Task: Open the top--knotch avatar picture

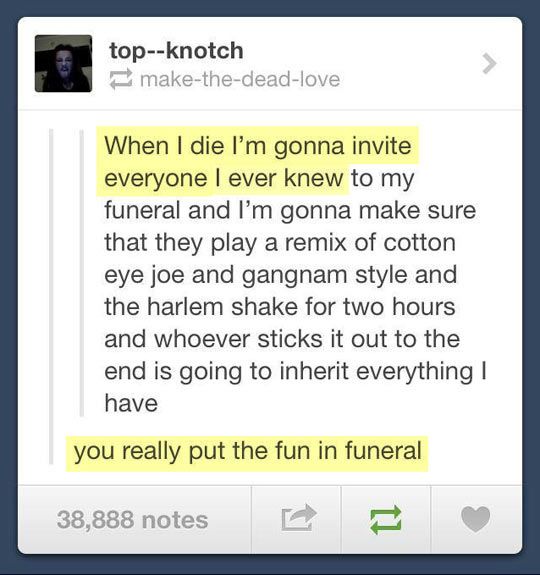Action: point(63,63)
